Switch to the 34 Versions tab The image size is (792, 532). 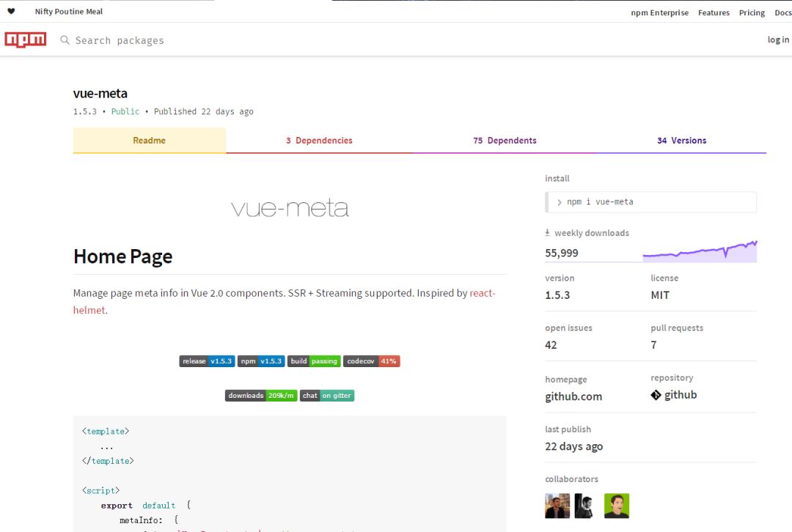coord(681,140)
